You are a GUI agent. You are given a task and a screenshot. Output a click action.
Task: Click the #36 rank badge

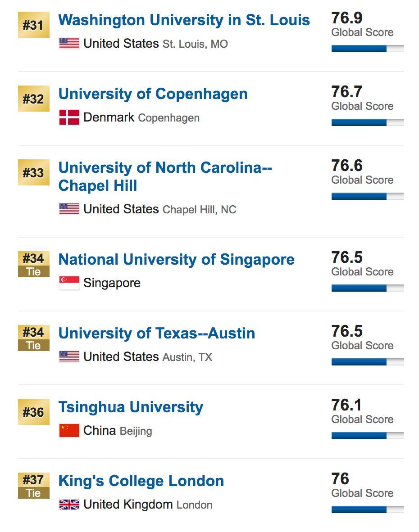[x=33, y=412]
